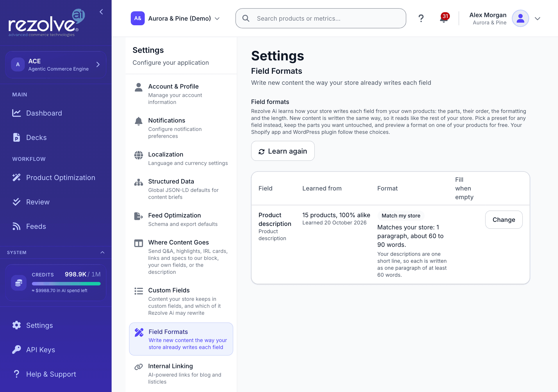Click the search magnifier icon

pyautogui.click(x=246, y=18)
